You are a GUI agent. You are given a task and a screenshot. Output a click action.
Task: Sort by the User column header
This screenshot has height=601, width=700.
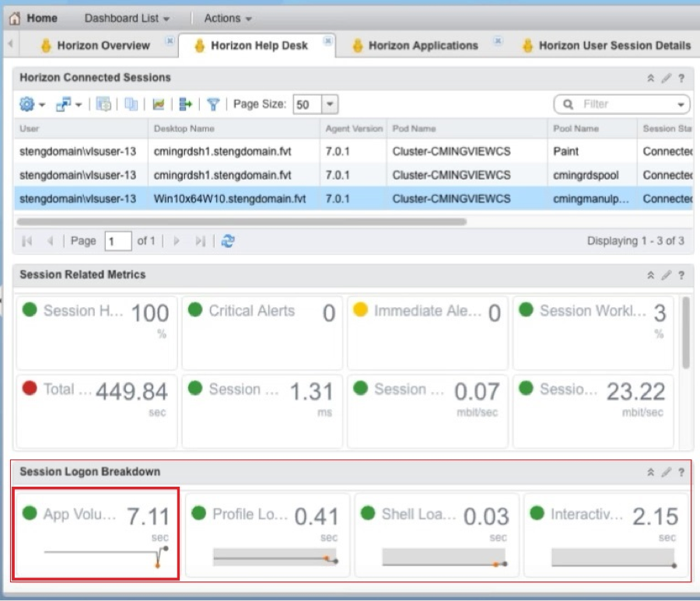(x=81, y=129)
